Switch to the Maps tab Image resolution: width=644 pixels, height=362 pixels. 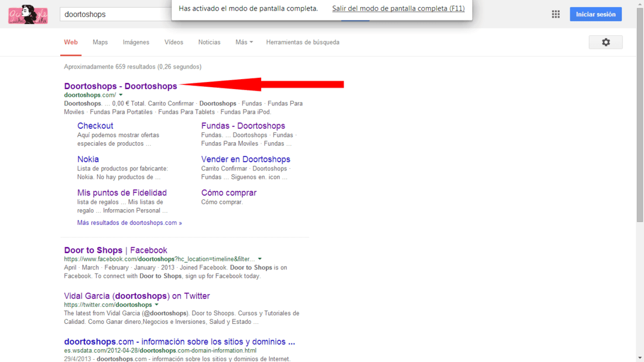coord(100,42)
